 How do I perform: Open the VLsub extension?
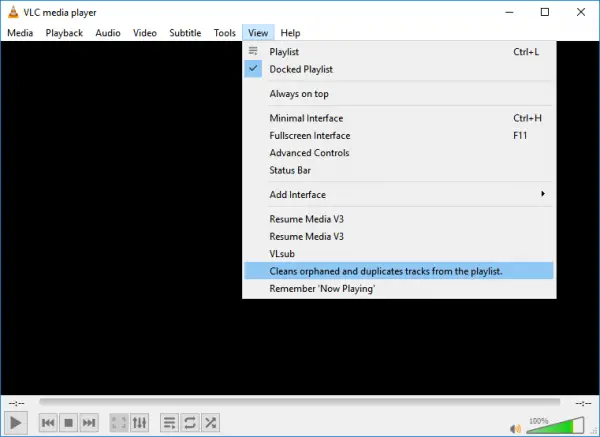tap(399, 254)
